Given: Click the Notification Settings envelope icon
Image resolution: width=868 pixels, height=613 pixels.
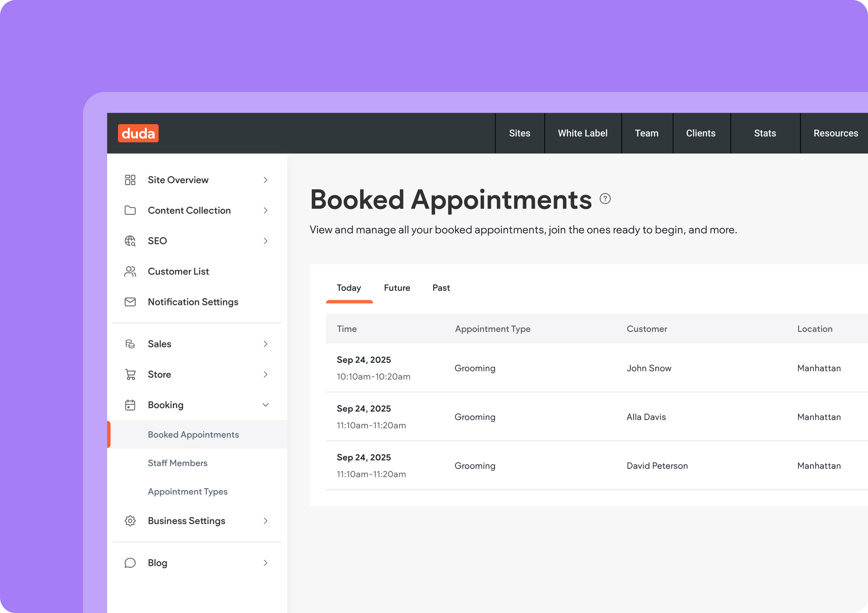Looking at the screenshot, I should coord(130,302).
